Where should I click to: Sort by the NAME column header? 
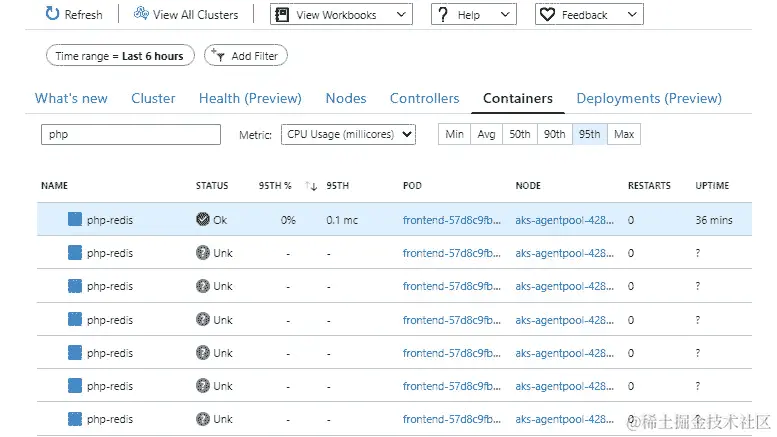(x=55, y=186)
